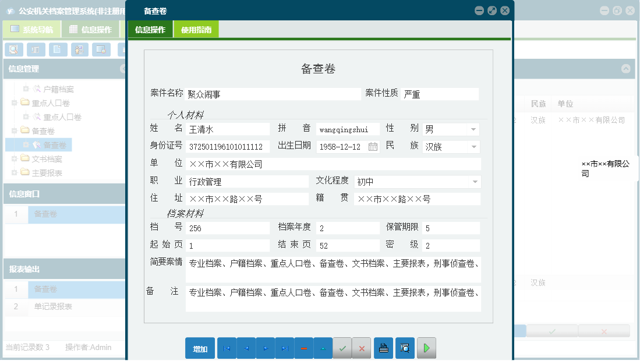
Task: Open the printer icon to print 备查卷
Action: 383,348
